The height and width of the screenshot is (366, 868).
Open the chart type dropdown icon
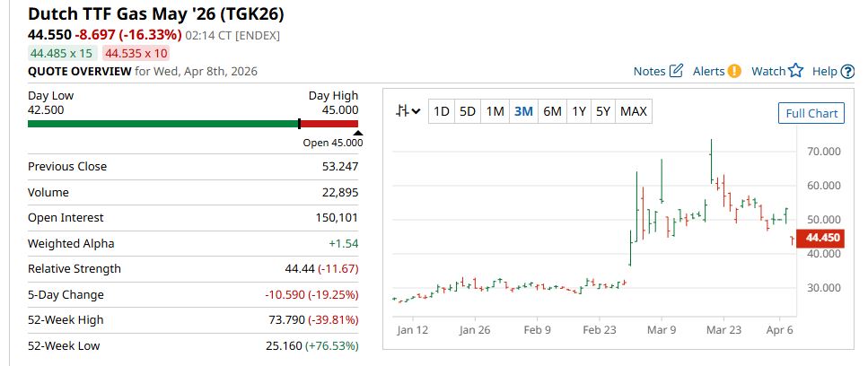(x=409, y=111)
